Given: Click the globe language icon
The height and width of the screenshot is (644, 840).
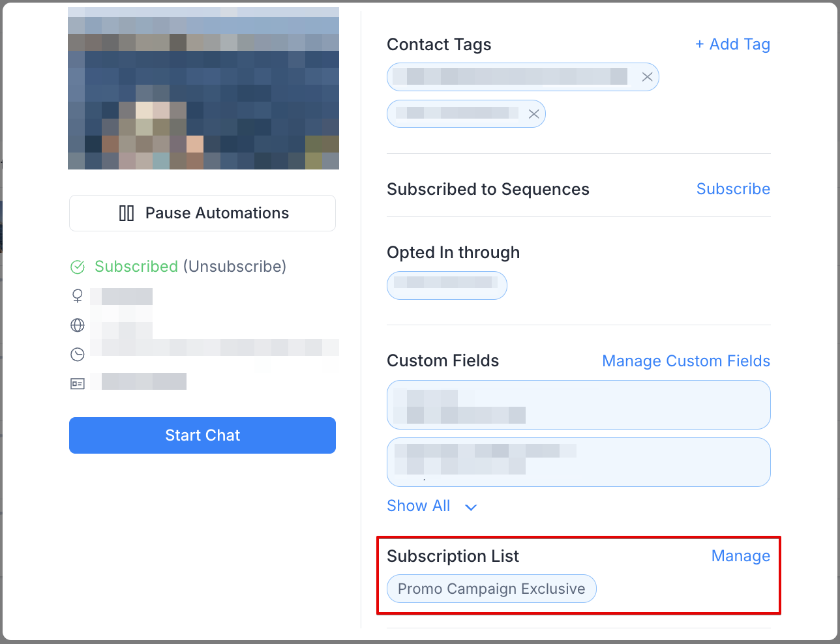Looking at the screenshot, I should 78,325.
